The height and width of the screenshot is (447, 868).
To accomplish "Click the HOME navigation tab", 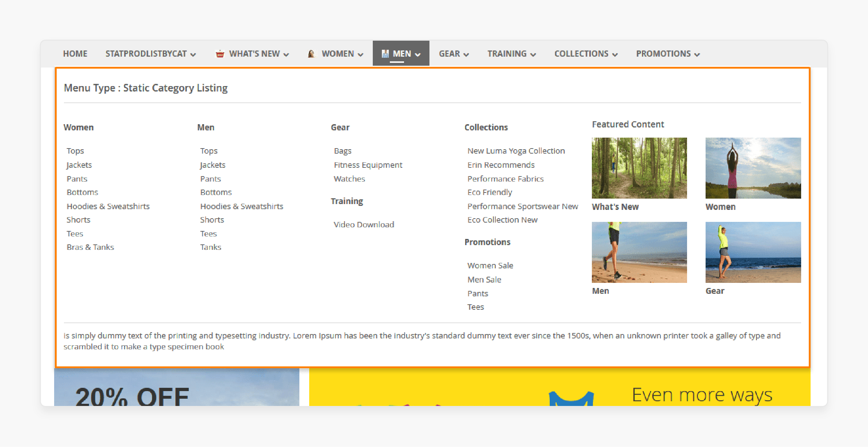I will pyautogui.click(x=75, y=53).
